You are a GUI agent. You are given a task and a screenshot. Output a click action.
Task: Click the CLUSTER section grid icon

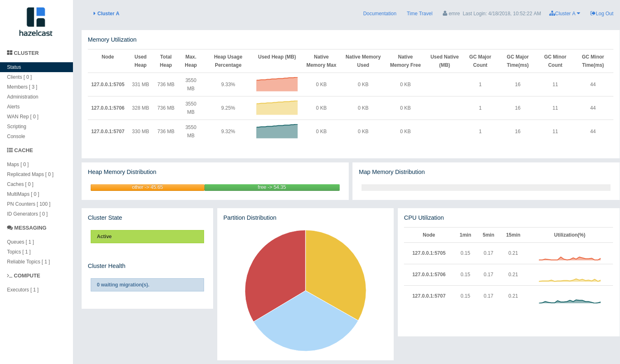pyautogui.click(x=9, y=53)
